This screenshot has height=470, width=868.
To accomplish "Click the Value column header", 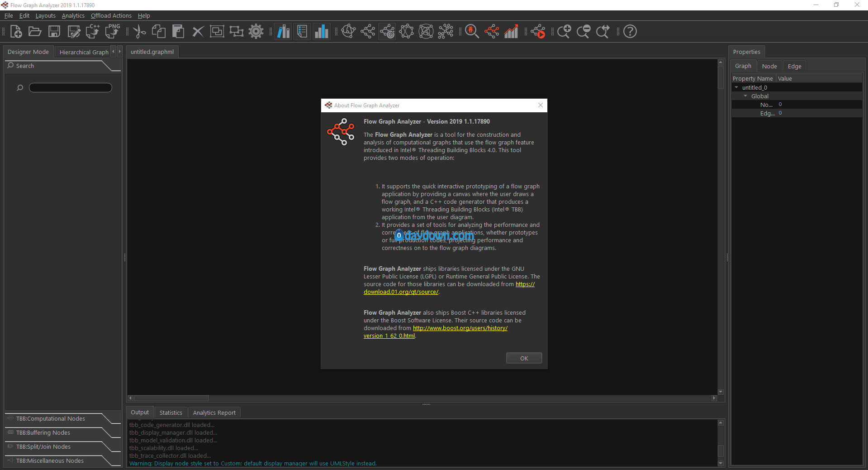I will pyautogui.click(x=819, y=78).
